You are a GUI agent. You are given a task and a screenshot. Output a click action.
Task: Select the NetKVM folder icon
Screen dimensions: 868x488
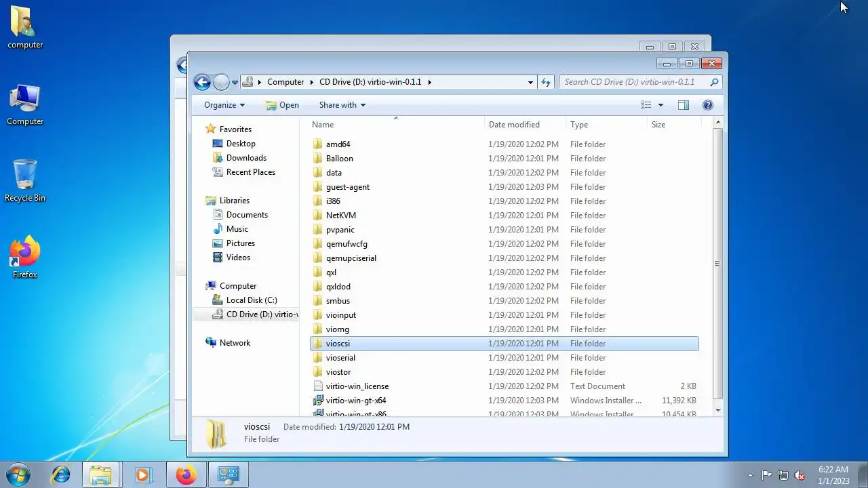(x=318, y=216)
